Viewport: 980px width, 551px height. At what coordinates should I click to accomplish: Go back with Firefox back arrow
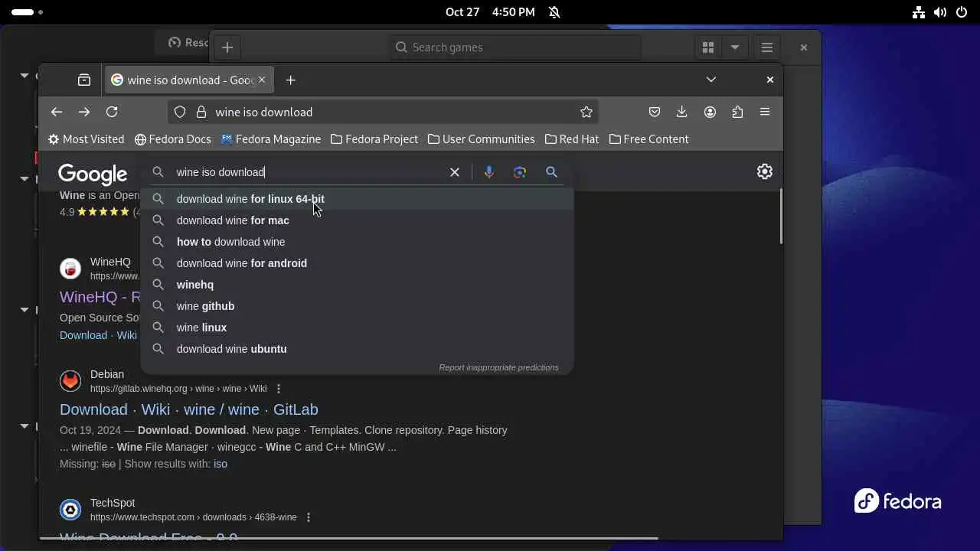(x=57, y=112)
